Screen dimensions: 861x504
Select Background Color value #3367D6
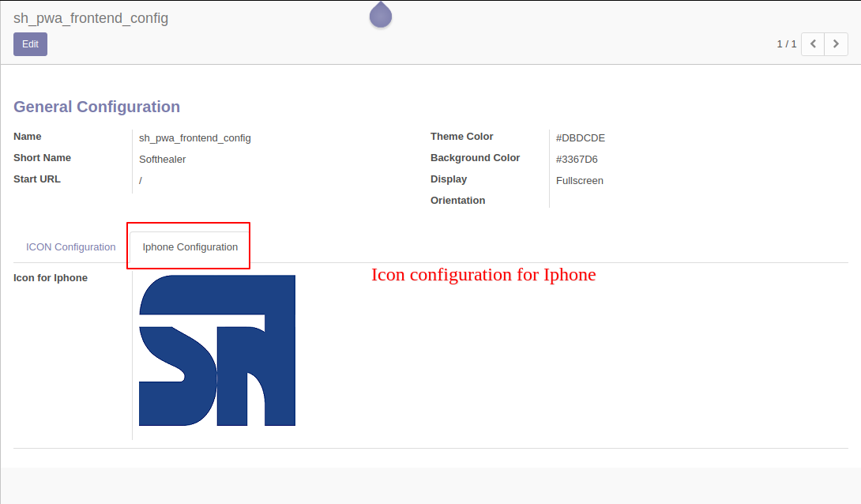pyautogui.click(x=577, y=160)
